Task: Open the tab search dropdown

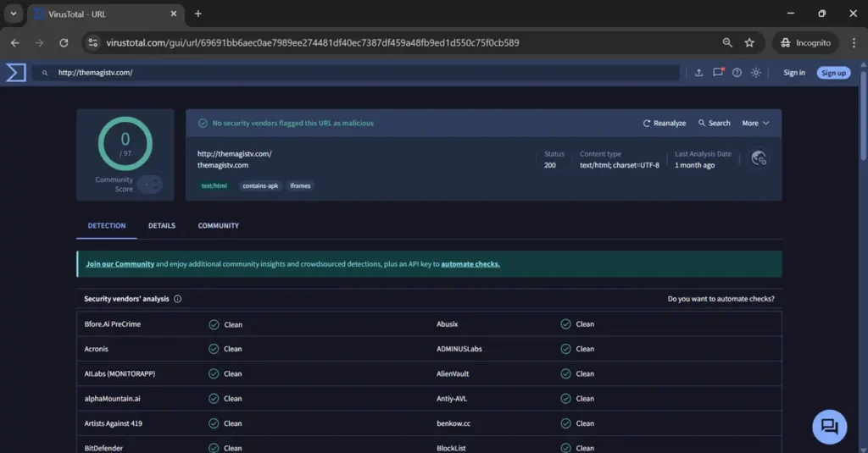Action: (14, 14)
